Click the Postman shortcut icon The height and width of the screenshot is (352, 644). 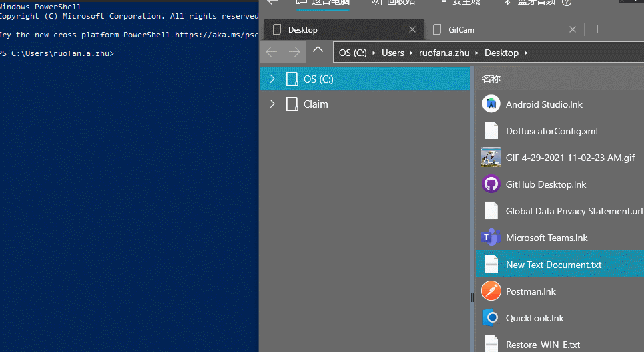tap(491, 291)
